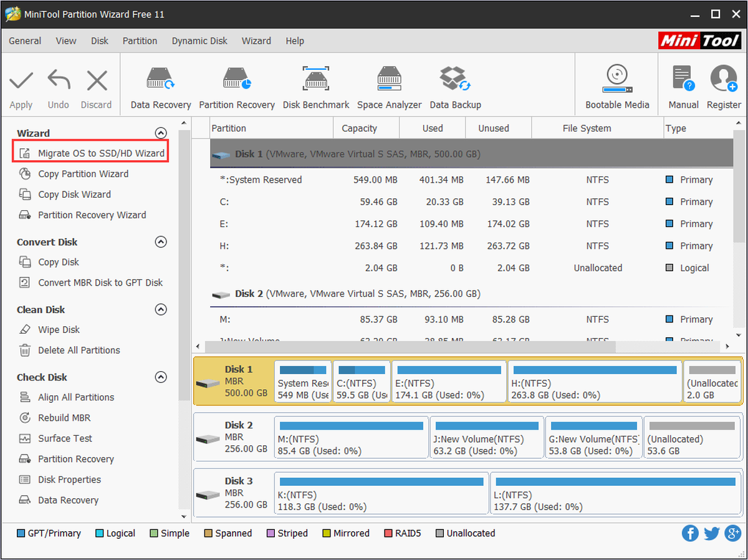Open the Wizard menu

(256, 41)
